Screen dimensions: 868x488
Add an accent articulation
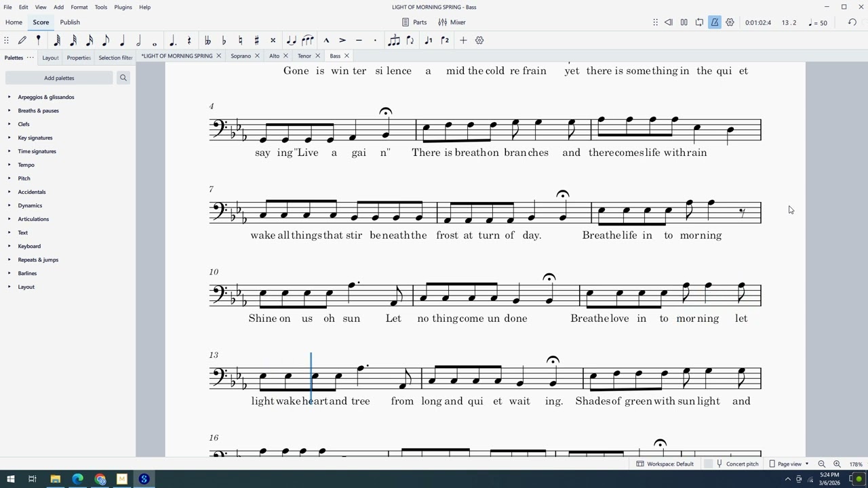pos(342,41)
